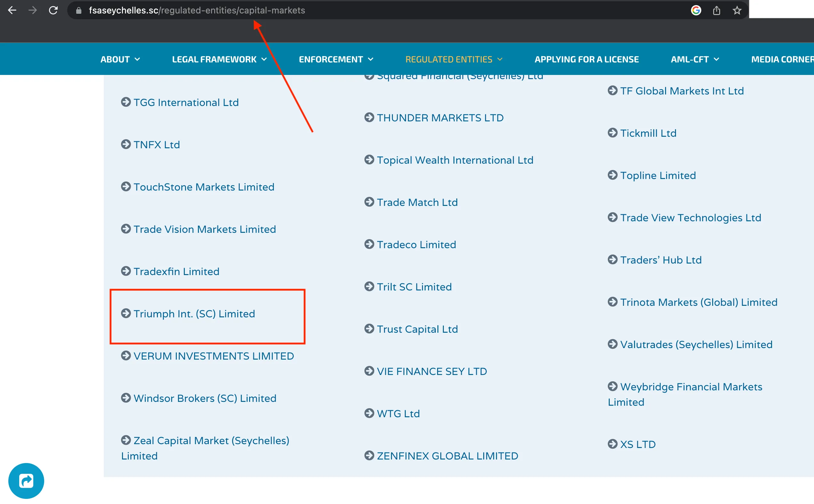Click the arrow icon beside TGG International Ltd
The width and height of the screenshot is (814, 504).
coord(126,102)
